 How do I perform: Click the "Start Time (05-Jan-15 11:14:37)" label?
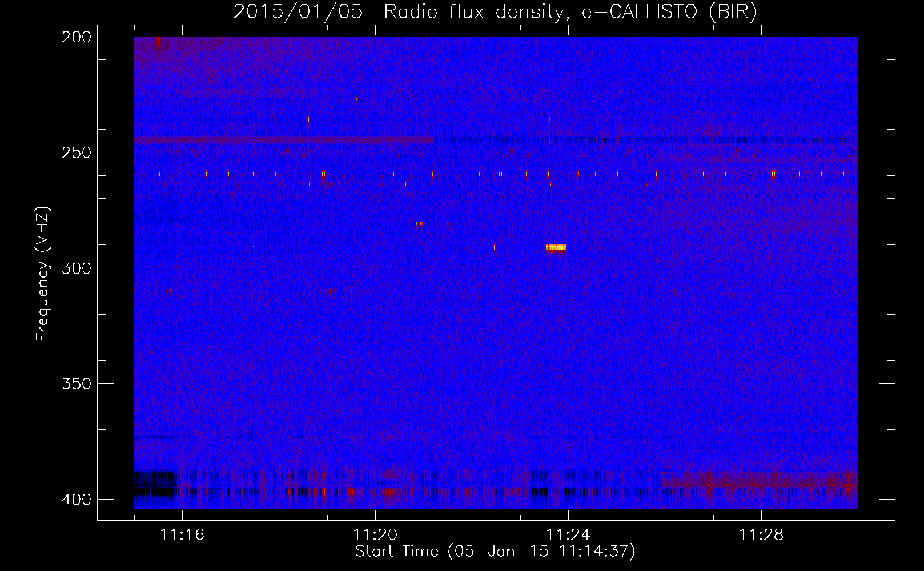tap(495, 552)
